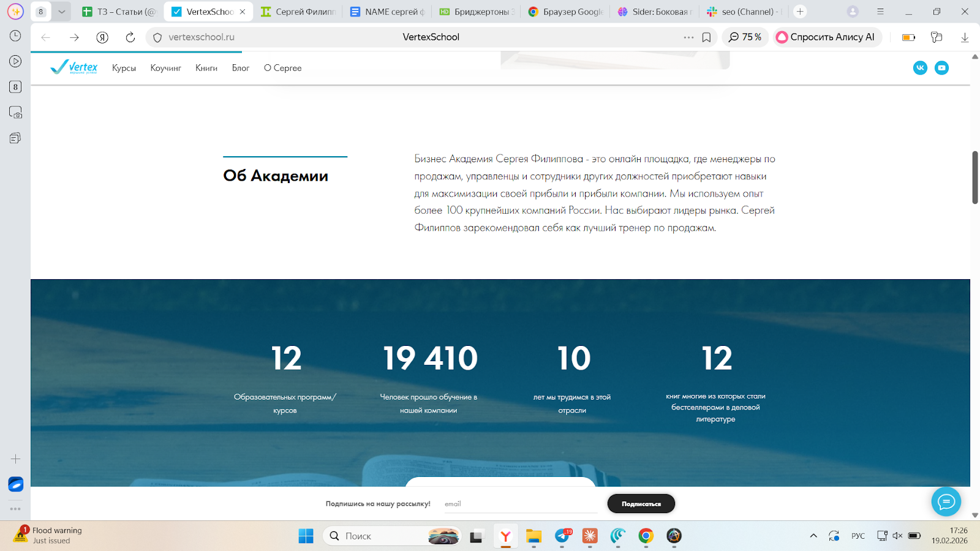Show hidden system tray icons chevron

813,536
